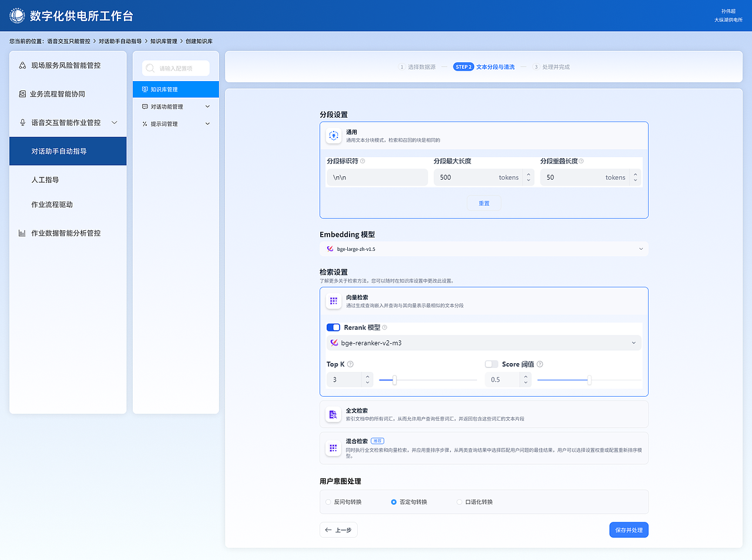Open the Rerank model bge-reranker-v2-m3 dropdown

[x=484, y=343]
